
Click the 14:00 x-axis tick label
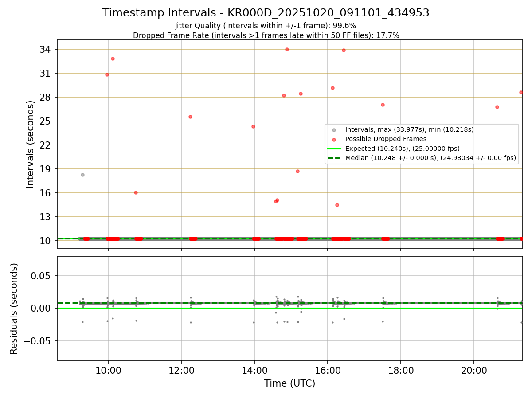[x=254, y=370]
